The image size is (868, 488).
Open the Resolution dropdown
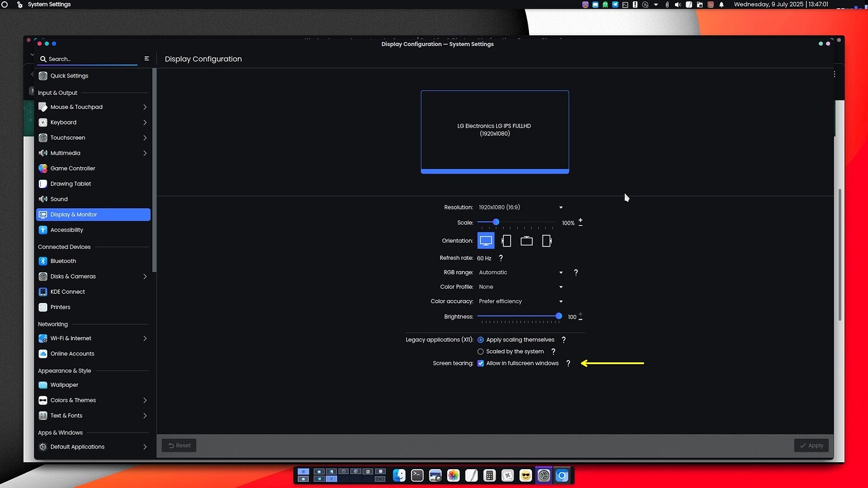pyautogui.click(x=521, y=207)
